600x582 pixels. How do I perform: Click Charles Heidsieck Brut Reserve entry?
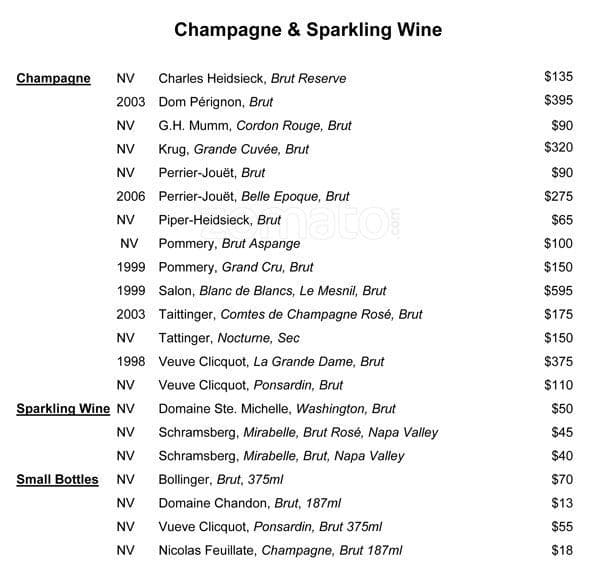[x=252, y=78]
